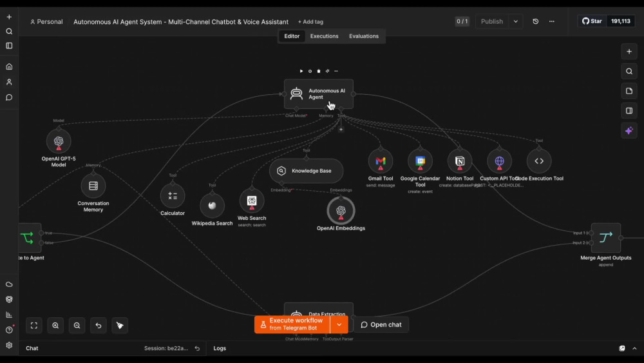Toggle the right side panel

[629, 111]
